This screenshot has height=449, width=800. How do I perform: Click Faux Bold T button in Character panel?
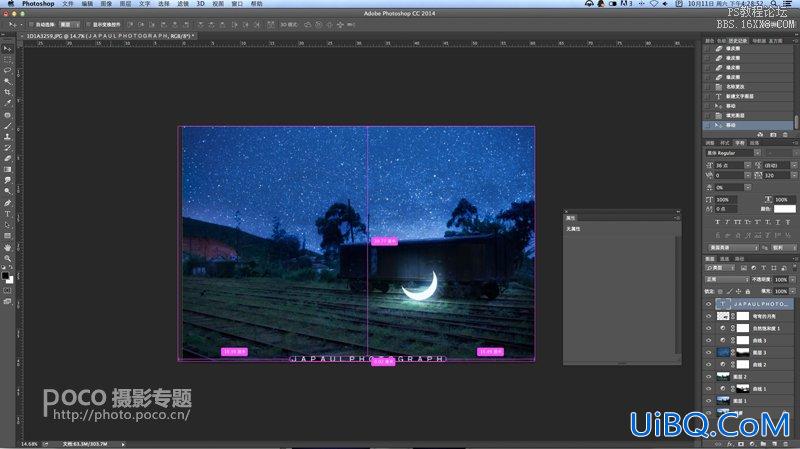click(x=717, y=222)
